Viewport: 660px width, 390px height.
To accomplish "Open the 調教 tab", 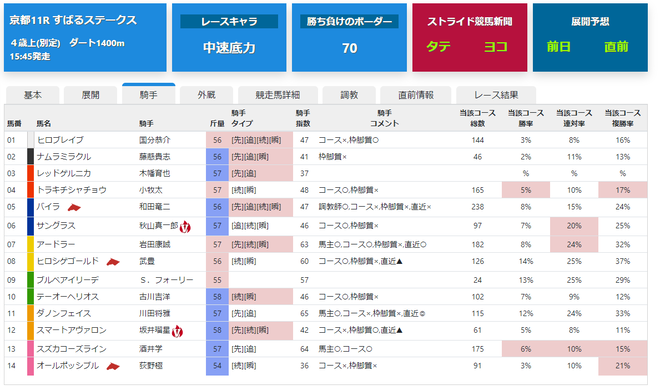I will click(349, 95).
